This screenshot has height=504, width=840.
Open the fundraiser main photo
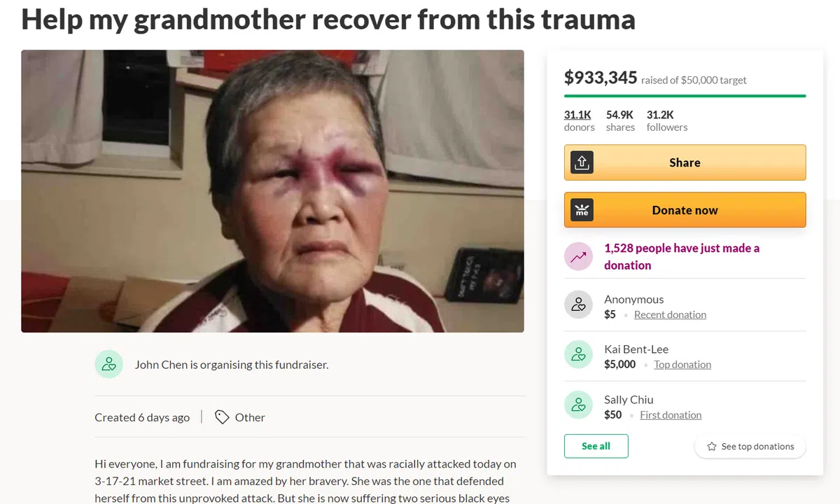[x=272, y=191]
